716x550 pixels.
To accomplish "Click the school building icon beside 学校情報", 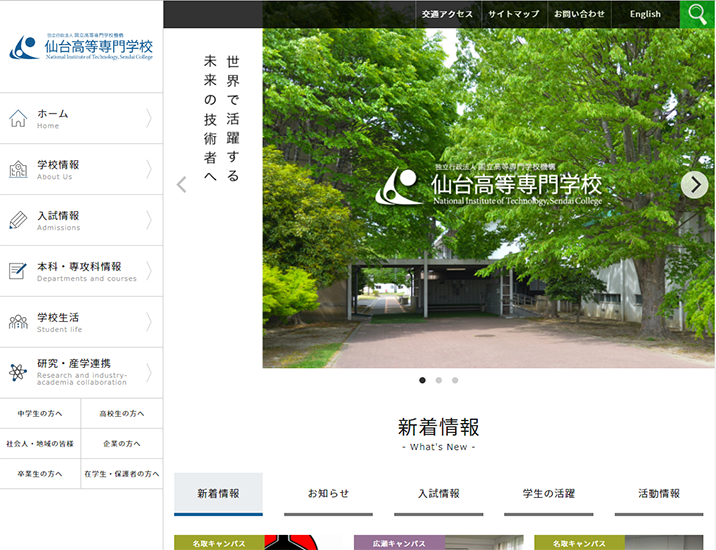I will click(18, 169).
